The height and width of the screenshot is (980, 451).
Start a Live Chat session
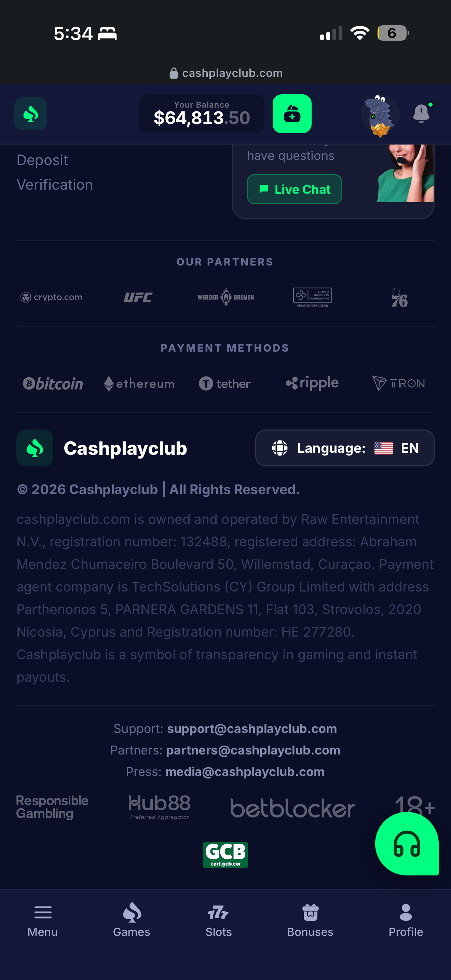tap(294, 189)
